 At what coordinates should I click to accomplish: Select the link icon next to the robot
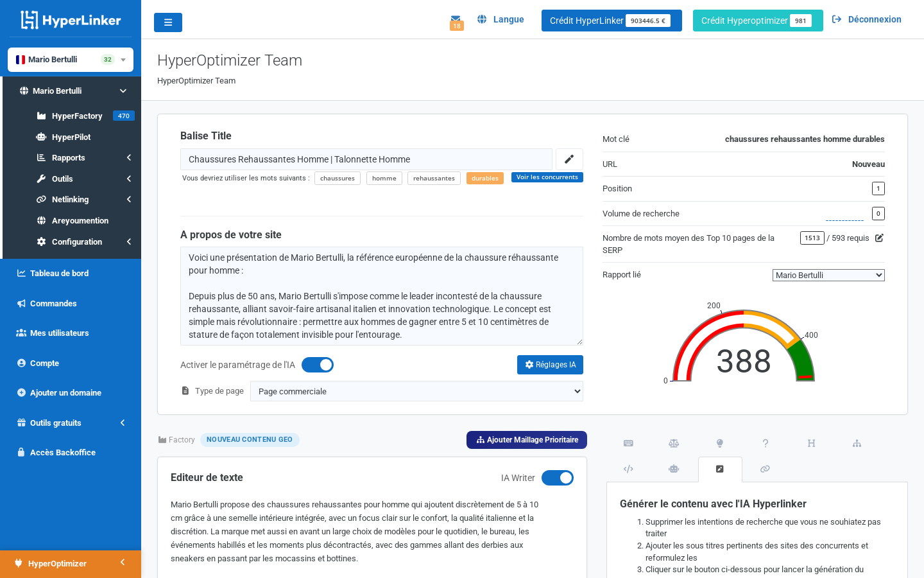point(765,469)
